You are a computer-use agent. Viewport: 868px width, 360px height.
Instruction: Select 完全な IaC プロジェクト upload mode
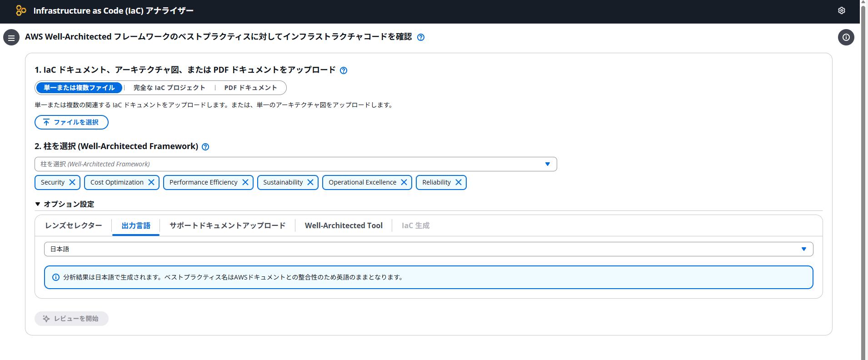point(169,88)
